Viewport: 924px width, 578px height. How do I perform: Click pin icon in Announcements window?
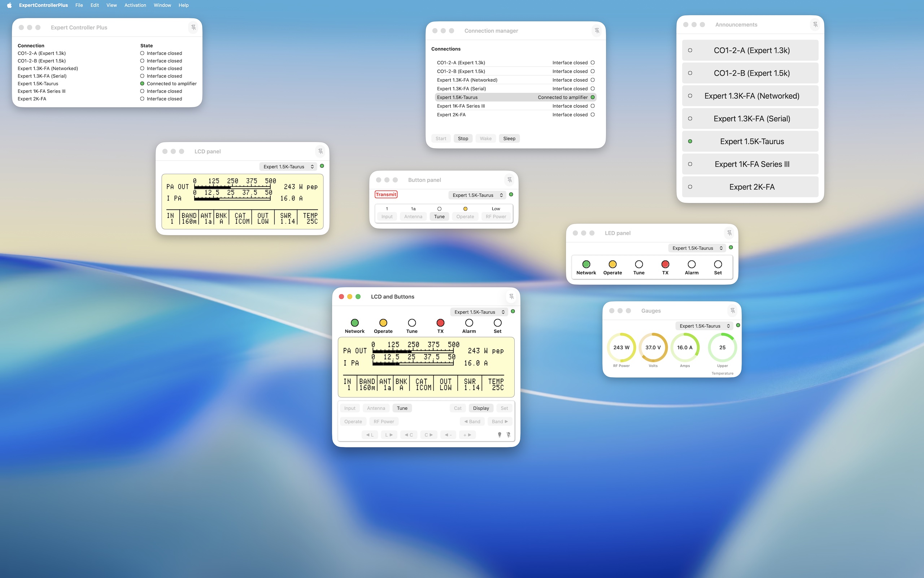(815, 25)
